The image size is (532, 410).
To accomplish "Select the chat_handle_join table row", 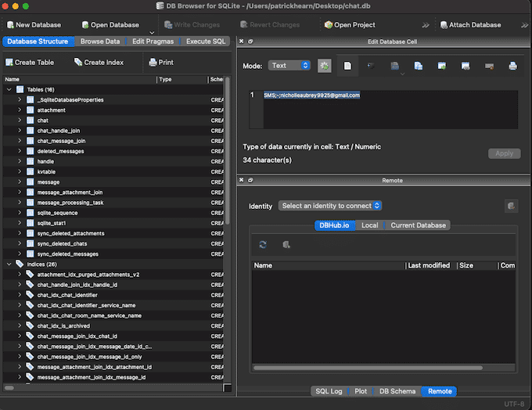I will tap(113, 131).
